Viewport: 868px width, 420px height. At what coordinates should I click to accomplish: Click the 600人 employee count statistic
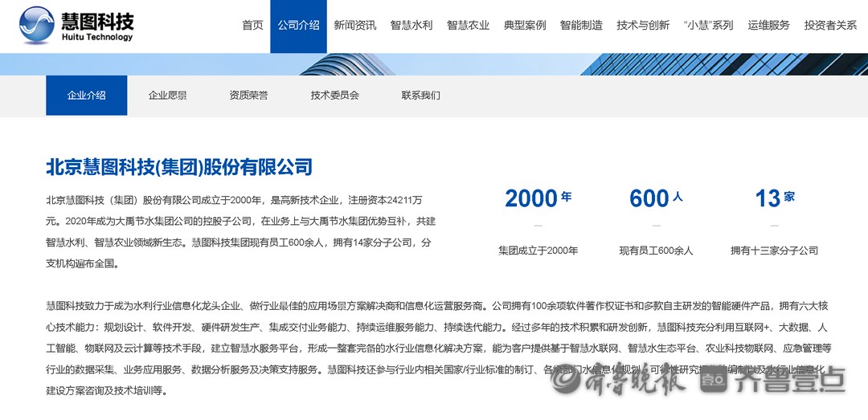tap(656, 198)
